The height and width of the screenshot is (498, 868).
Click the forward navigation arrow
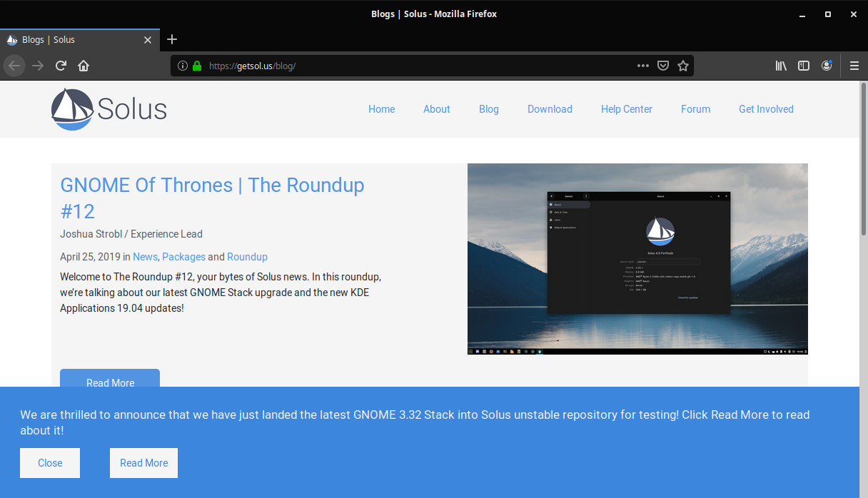[38, 66]
